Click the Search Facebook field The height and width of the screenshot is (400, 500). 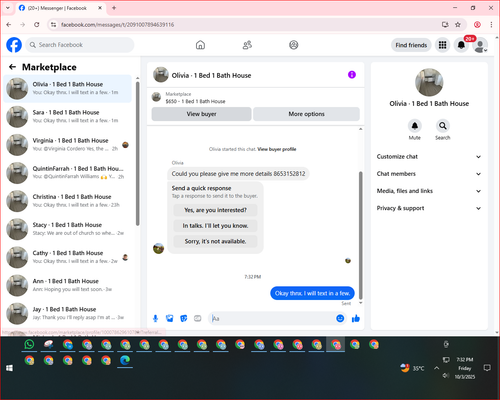click(x=80, y=45)
